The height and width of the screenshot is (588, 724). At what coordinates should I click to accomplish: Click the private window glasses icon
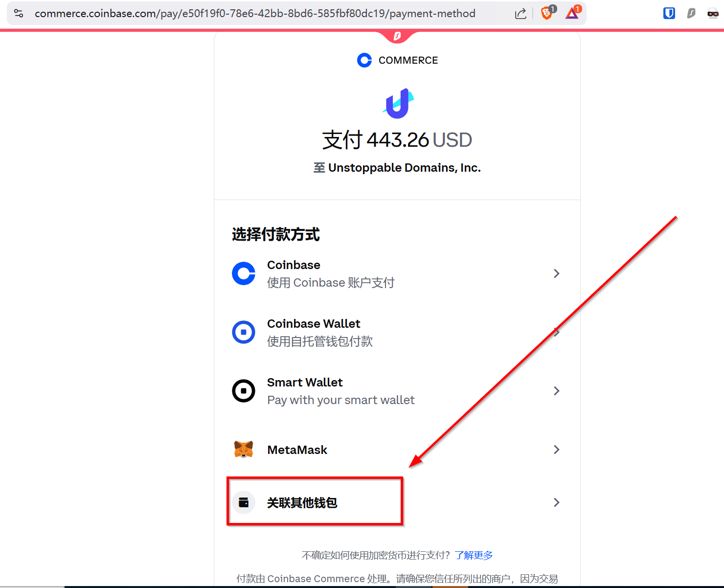713,13
